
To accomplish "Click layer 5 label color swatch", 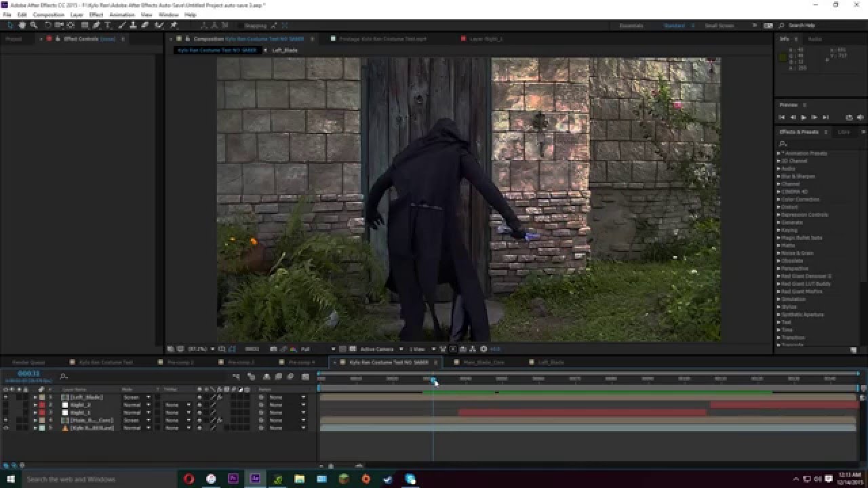I will [42, 428].
